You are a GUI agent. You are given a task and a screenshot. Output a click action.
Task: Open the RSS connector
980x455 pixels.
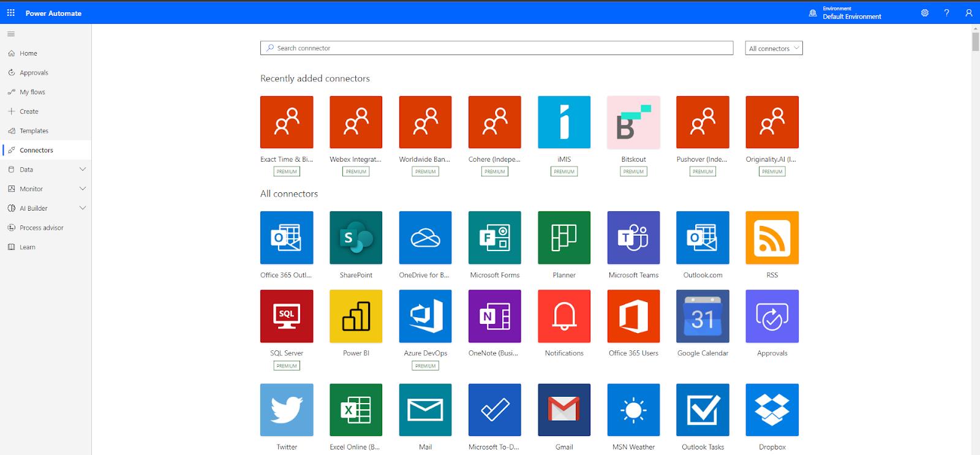point(772,238)
